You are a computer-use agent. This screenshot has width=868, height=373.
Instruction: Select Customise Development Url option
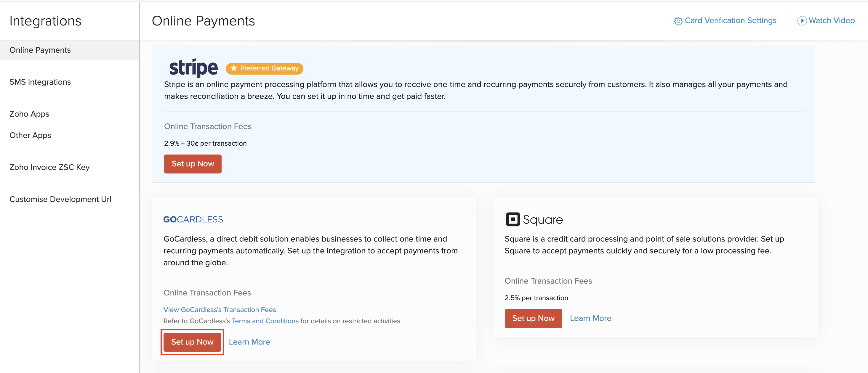[60, 199]
